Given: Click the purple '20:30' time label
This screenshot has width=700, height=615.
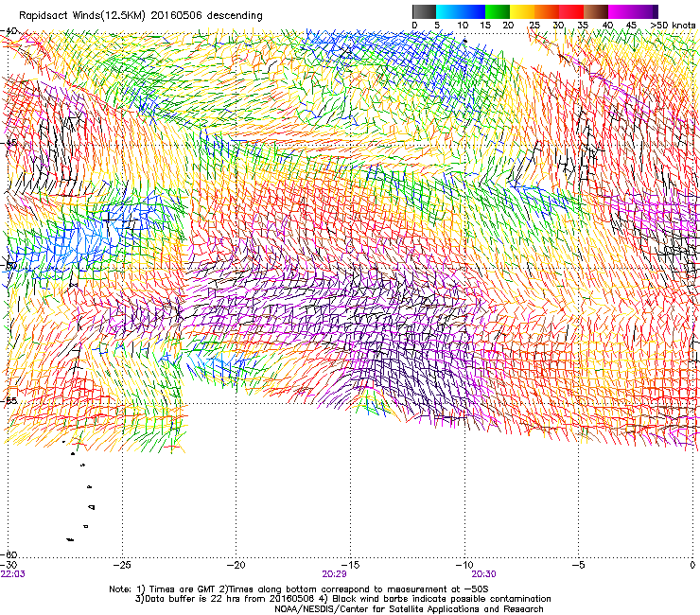Looking at the screenshot, I should tap(484, 574).
